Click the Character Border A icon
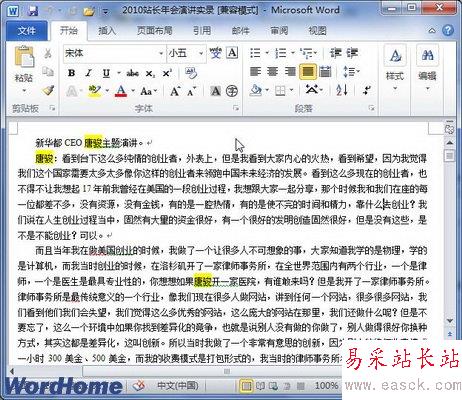Image resolution: width=462 pixels, height=400 pixels. click(x=232, y=53)
